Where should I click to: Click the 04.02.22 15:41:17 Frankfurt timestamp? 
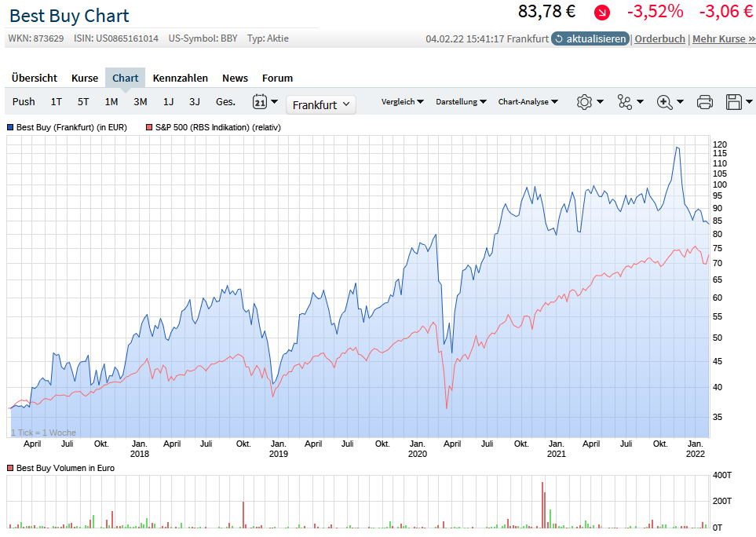[487, 39]
